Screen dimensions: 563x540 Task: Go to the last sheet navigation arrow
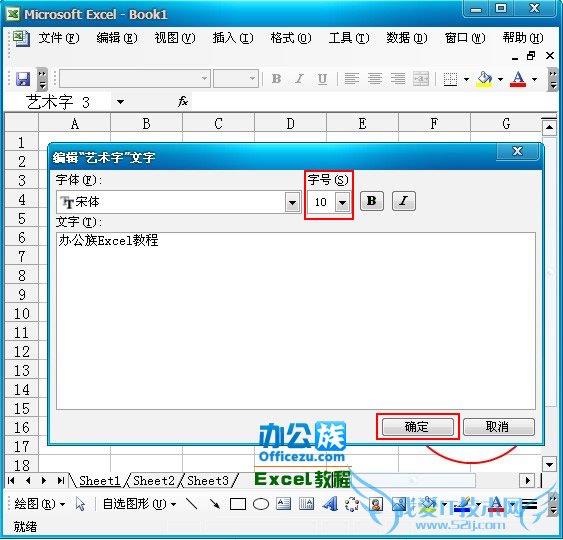(61, 480)
